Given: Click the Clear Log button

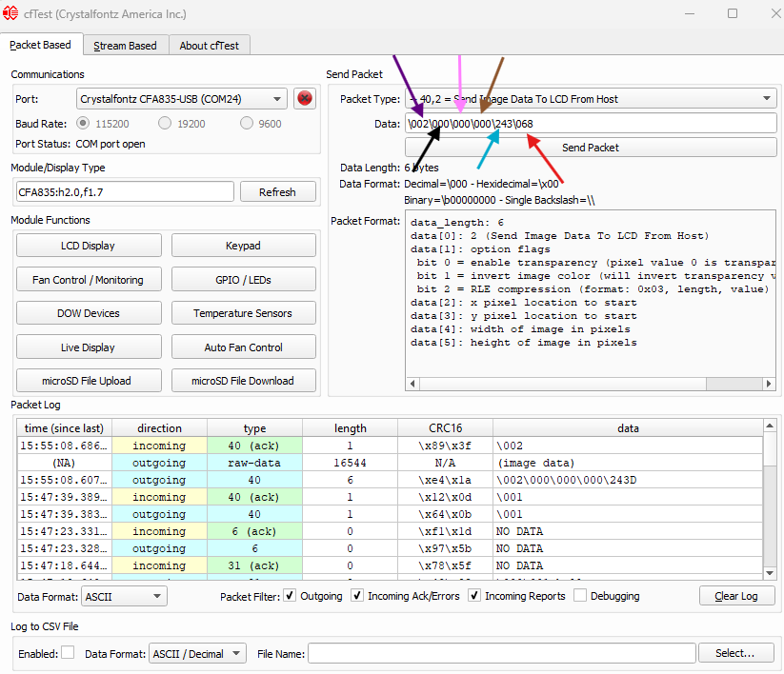Looking at the screenshot, I should click(735, 596).
